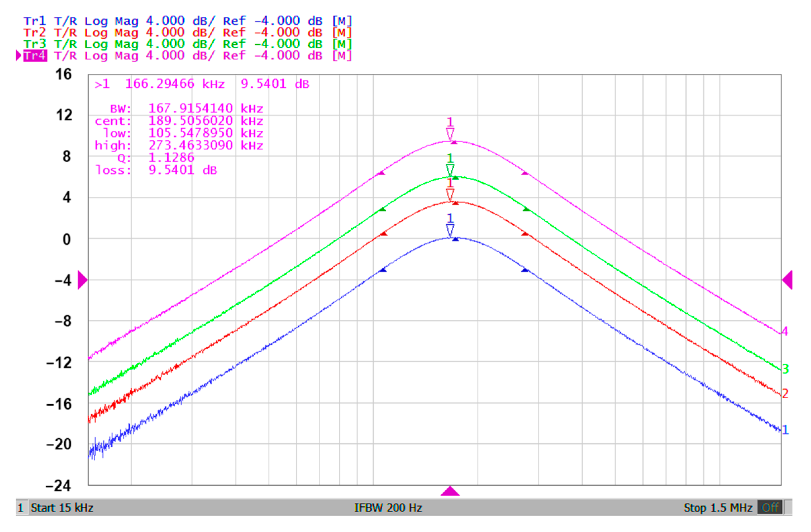Select the Tr1 trace label
The image size is (811, 532).
point(34,21)
